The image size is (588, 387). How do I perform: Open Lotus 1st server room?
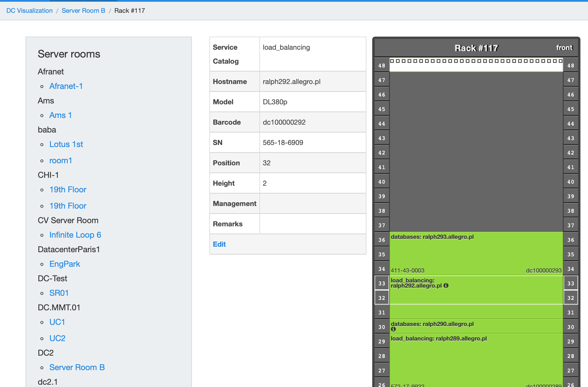[x=66, y=144]
